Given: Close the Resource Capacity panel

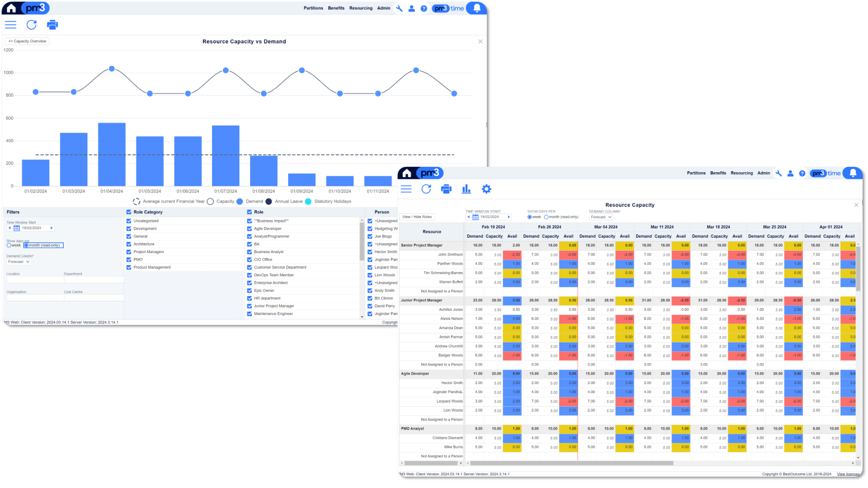Looking at the screenshot, I should [x=856, y=205].
